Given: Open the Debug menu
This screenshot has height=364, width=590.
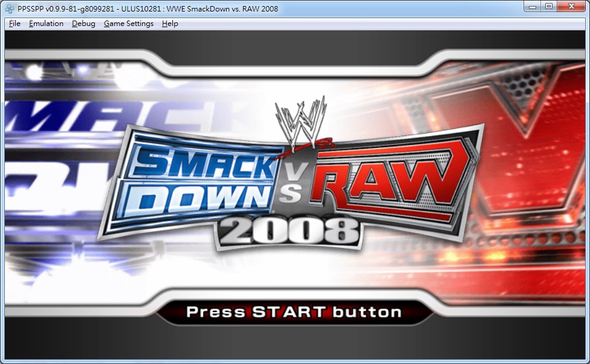Looking at the screenshot, I should (x=83, y=24).
